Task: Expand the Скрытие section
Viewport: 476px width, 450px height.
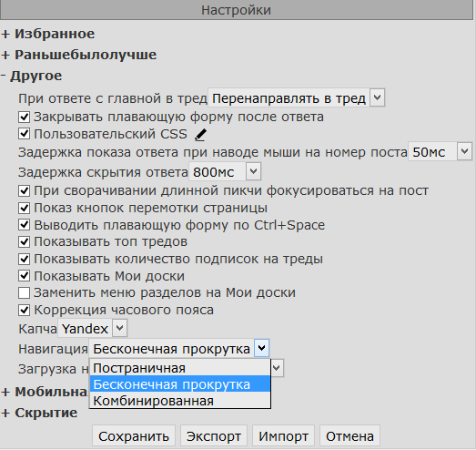Action: [39, 413]
